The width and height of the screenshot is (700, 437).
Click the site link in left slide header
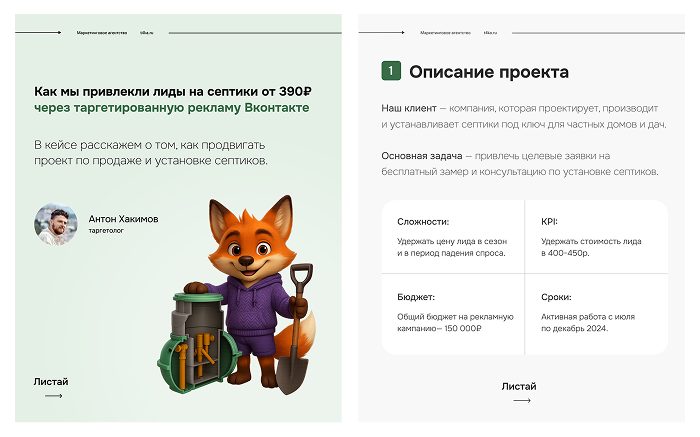pyautogui.click(x=145, y=33)
